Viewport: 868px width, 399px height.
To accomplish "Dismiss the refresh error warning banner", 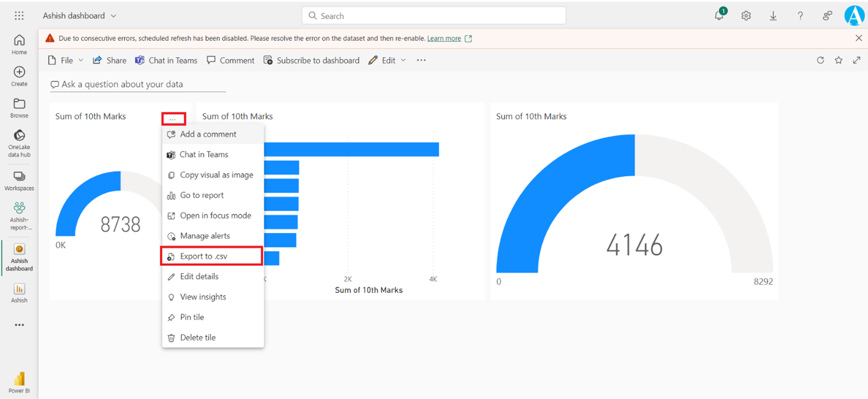I will coord(858,38).
